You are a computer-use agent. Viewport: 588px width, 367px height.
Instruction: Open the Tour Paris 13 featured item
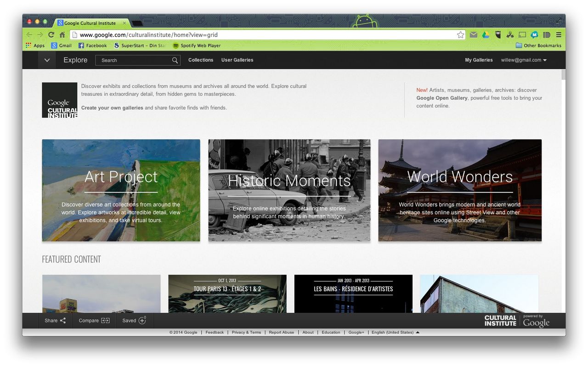pyautogui.click(x=227, y=294)
